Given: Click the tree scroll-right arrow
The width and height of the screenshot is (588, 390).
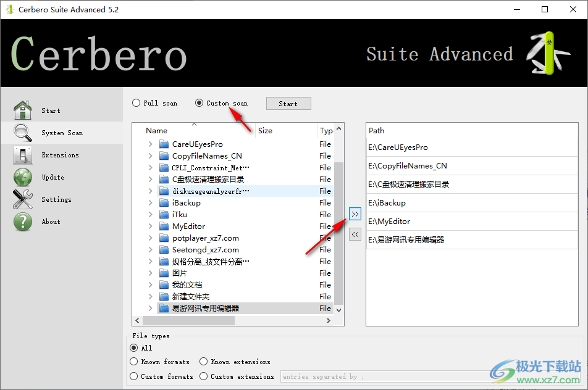Looking at the screenshot, I should pos(329,321).
